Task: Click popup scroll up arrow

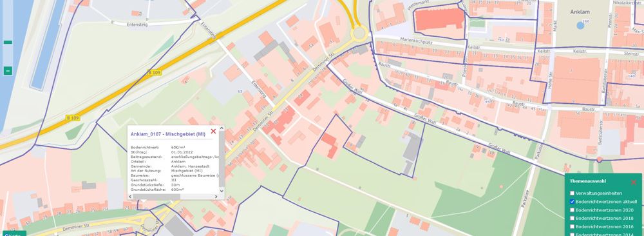Action: [x=222, y=128]
